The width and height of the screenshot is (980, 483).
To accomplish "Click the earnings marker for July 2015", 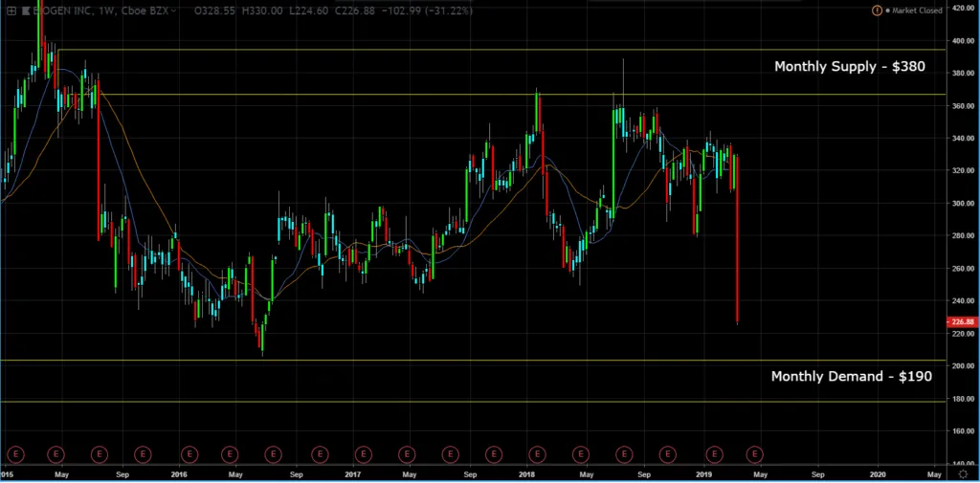I will click(x=100, y=453).
